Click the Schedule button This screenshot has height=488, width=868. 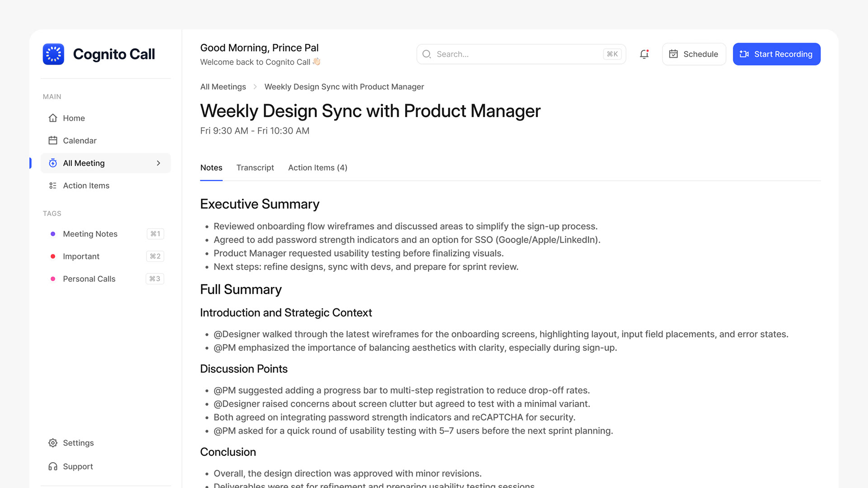click(x=693, y=54)
